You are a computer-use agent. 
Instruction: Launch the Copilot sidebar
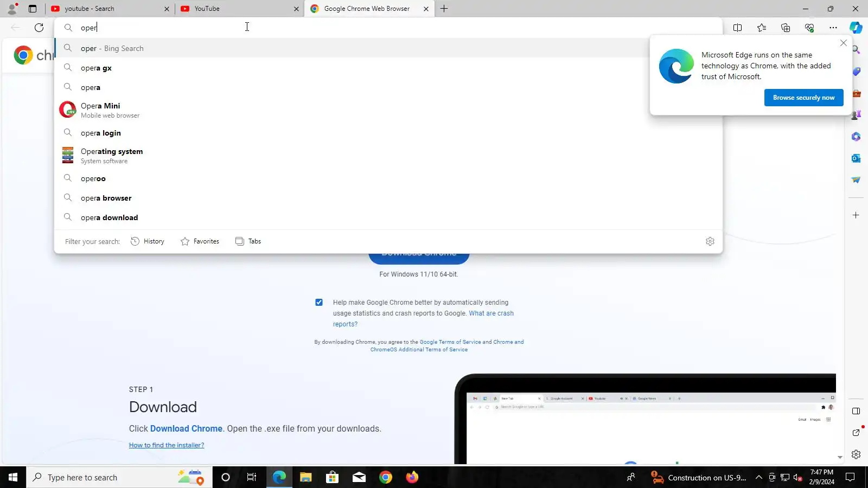point(856,28)
